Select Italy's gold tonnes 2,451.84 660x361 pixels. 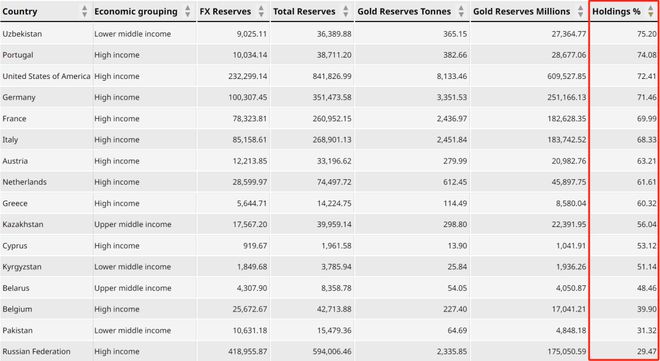pos(452,140)
